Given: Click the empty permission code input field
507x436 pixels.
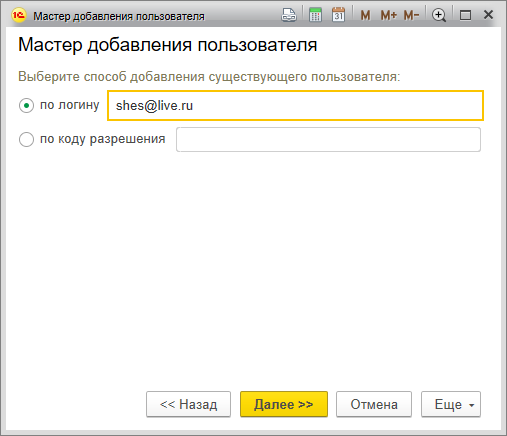Looking at the screenshot, I should [x=328, y=139].
